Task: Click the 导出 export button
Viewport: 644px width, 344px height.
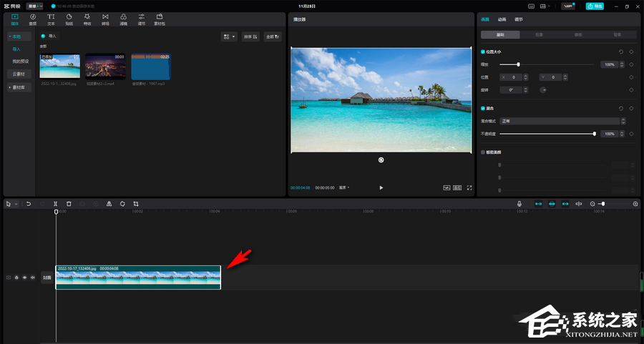Action: [594, 6]
